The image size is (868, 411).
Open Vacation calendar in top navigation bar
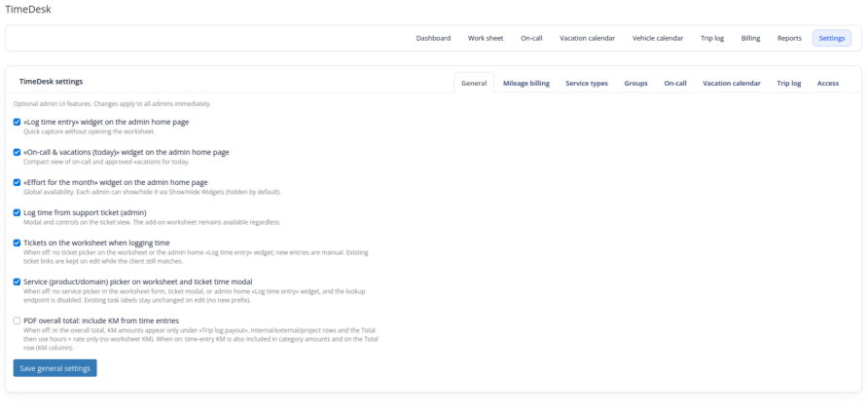pyautogui.click(x=588, y=38)
